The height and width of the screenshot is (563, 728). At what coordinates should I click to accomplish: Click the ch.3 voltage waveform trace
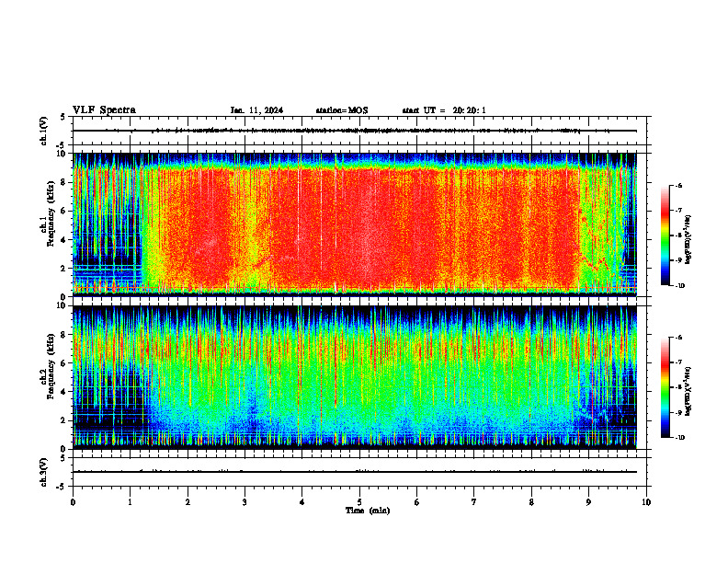point(355,472)
